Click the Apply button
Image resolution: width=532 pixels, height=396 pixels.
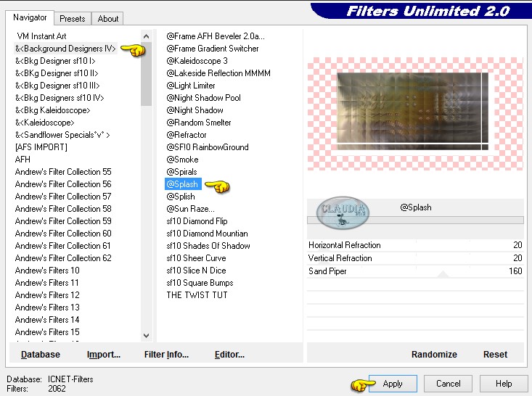(393, 384)
